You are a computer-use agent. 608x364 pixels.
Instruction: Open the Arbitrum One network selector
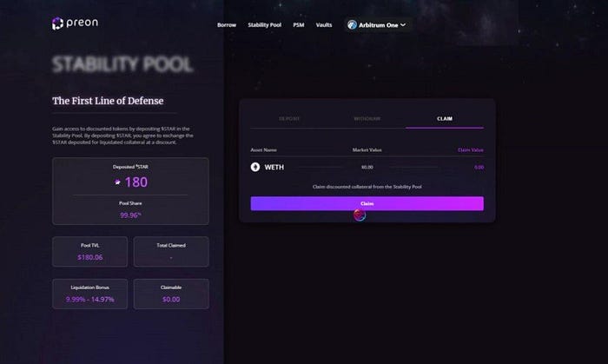pyautogui.click(x=377, y=25)
